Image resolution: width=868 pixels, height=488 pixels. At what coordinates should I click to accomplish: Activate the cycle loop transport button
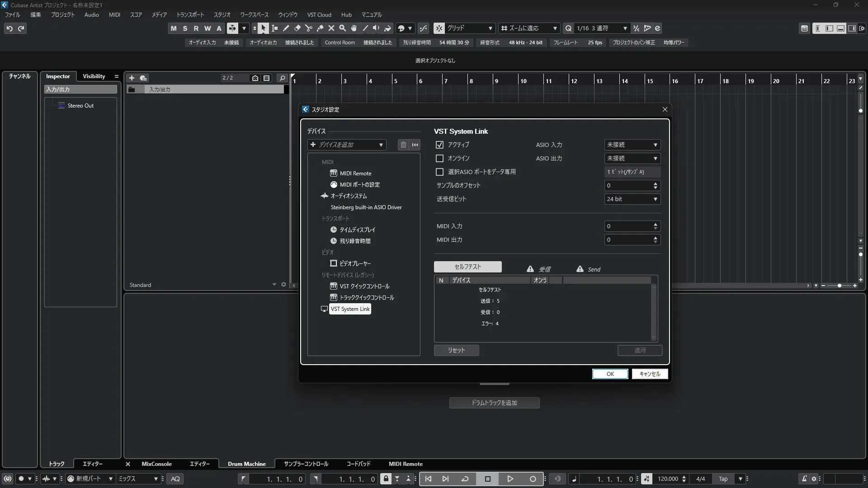coord(465,479)
